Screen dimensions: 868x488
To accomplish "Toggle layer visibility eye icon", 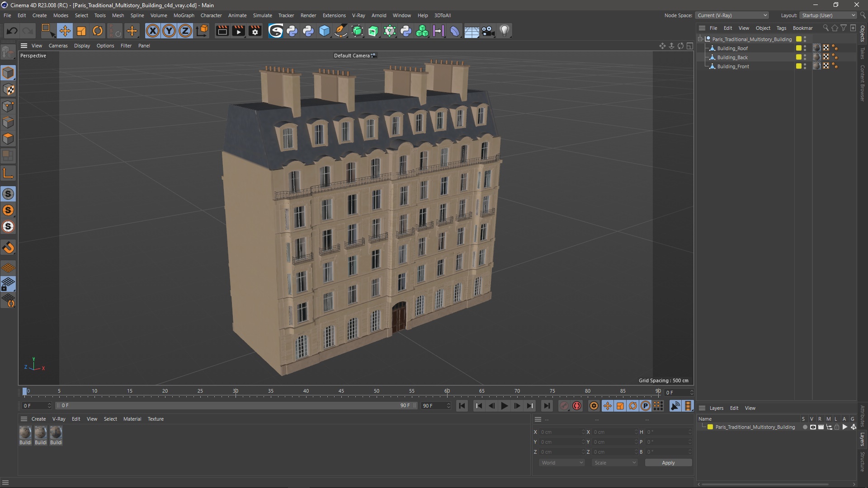I will coord(813,427).
